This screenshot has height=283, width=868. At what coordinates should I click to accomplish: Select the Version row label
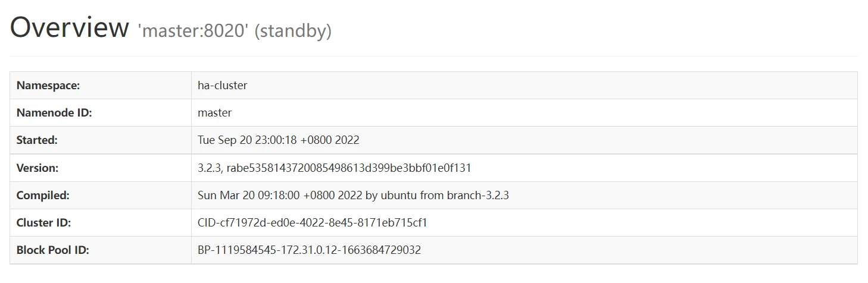pyautogui.click(x=38, y=168)
